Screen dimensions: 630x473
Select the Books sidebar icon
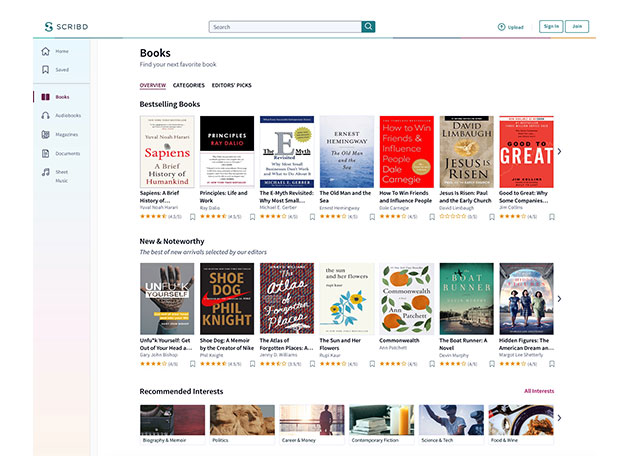[x=46, y=97]
